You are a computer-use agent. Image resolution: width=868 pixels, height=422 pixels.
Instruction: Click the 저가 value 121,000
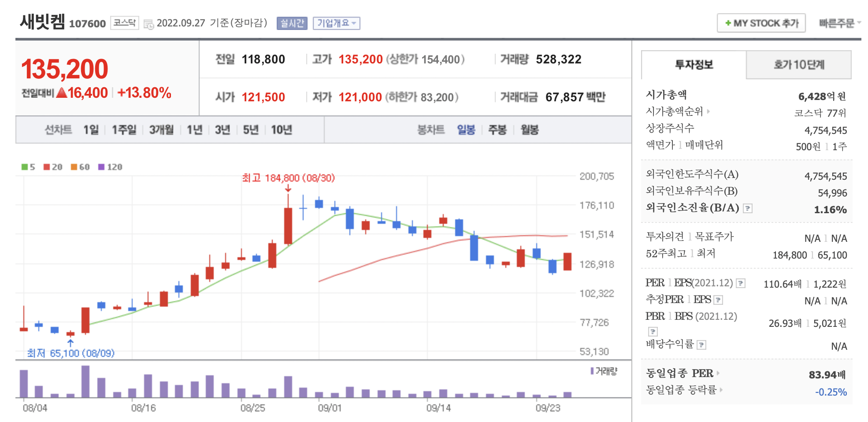pyautogui.click(x=360, y=97)
